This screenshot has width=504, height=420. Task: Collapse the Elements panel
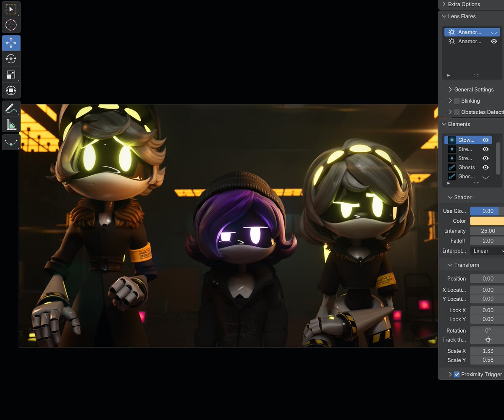coord(444,124)
